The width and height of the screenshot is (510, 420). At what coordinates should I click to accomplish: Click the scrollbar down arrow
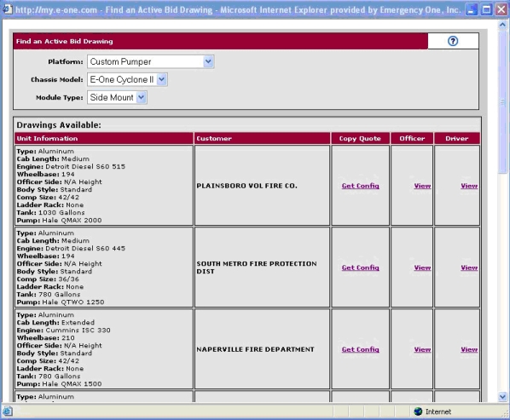point(503,397)
